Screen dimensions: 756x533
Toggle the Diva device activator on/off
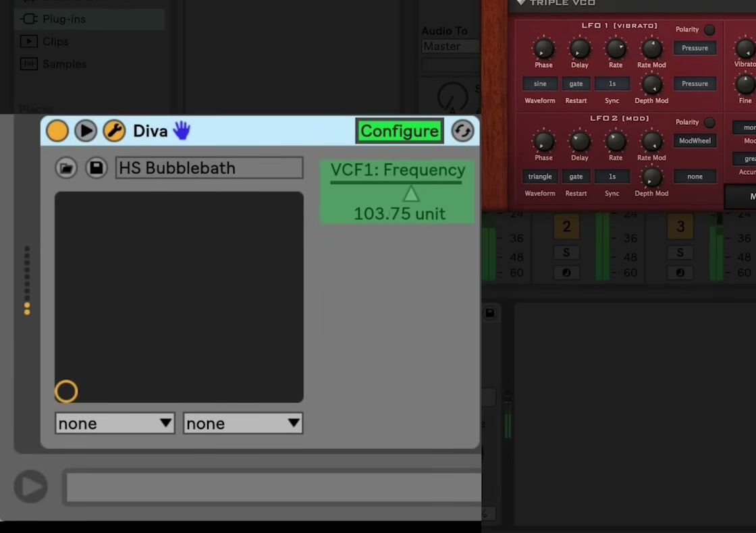coord(57,131)
